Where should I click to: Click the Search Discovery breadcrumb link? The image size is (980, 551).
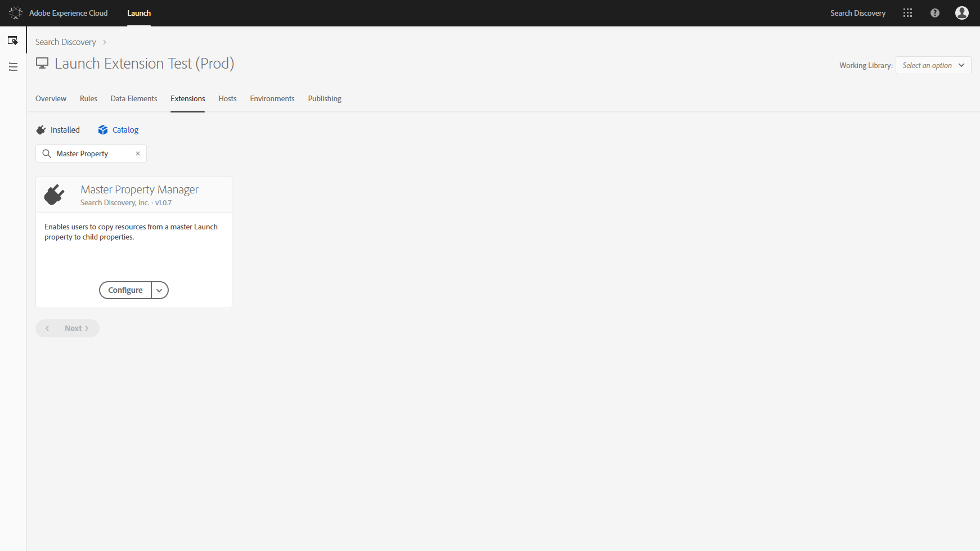[66, 42]
